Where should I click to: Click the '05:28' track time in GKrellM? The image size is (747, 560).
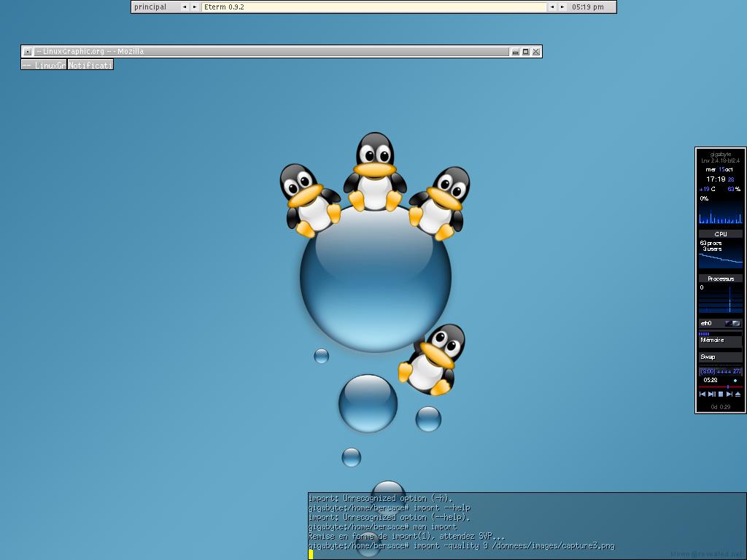(x=711, y=380)
